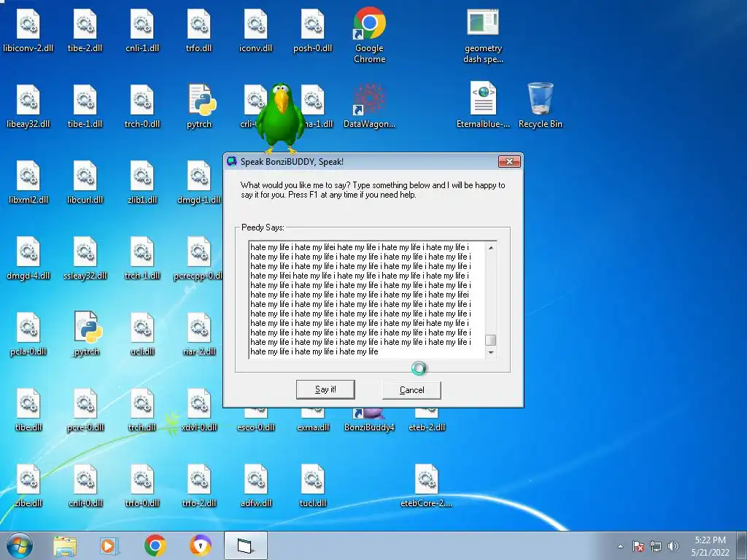This screenshot has height=560, width=747.
Task: Click the active BonziBuddy taskbar button
Action: (x=245, y=545)
